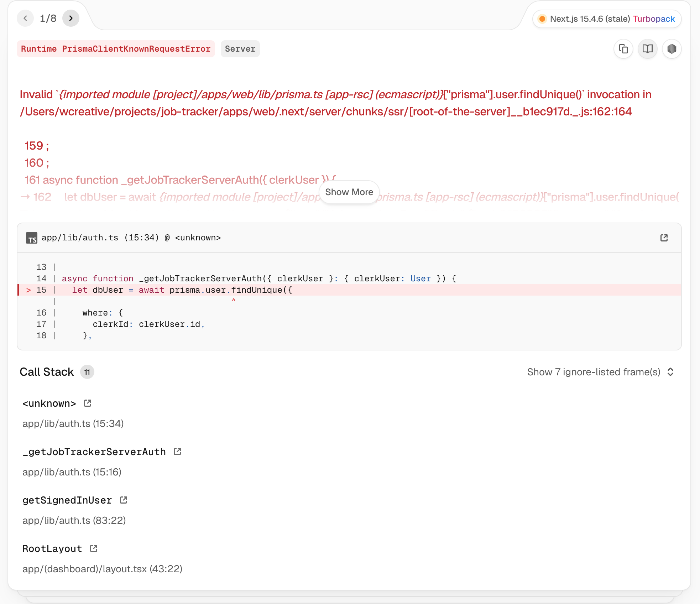Screen dimensions: 700x604
Task: Click Call Stack count badge 11
Action: [x=87, y=372]
